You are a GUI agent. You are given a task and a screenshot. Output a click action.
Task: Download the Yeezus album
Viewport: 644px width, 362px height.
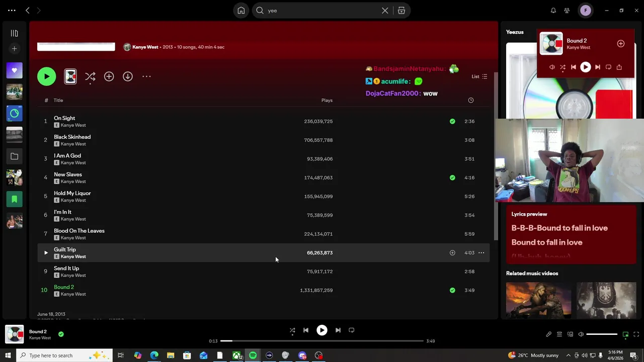(128, 76)
